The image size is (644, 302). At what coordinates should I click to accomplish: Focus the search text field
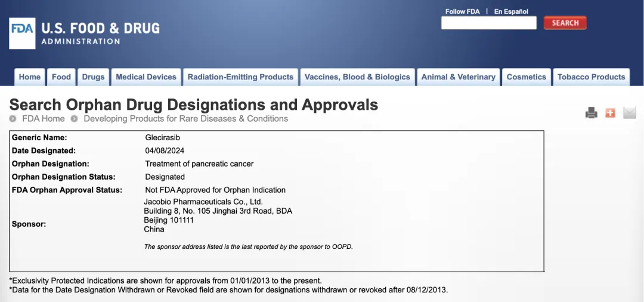click(488, 23)
